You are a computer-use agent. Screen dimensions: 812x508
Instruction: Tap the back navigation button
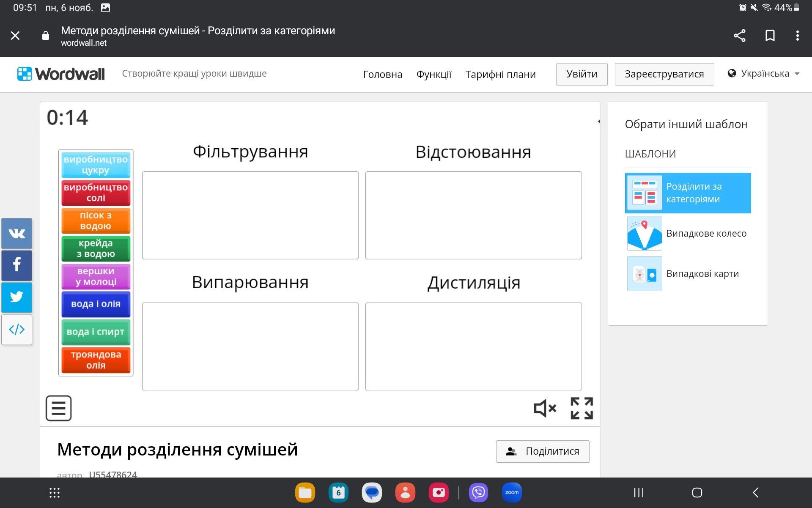(x=756, y=493)
